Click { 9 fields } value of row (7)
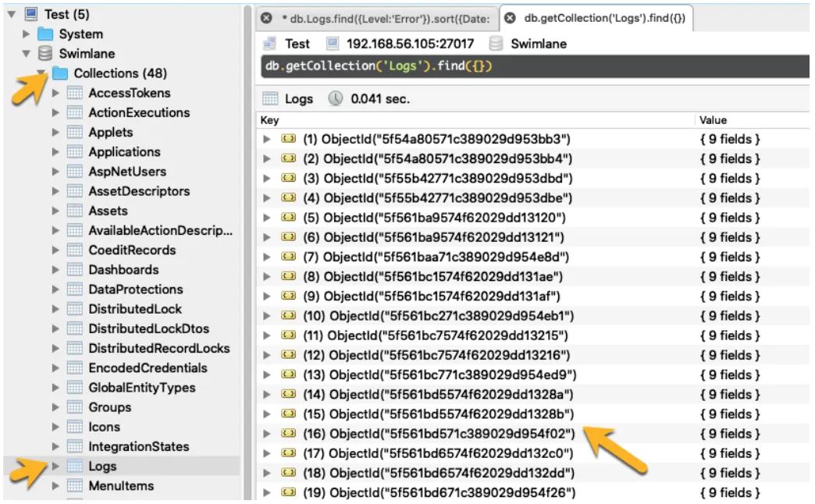This screenshot has width=815, height=504. click(730, 257)
